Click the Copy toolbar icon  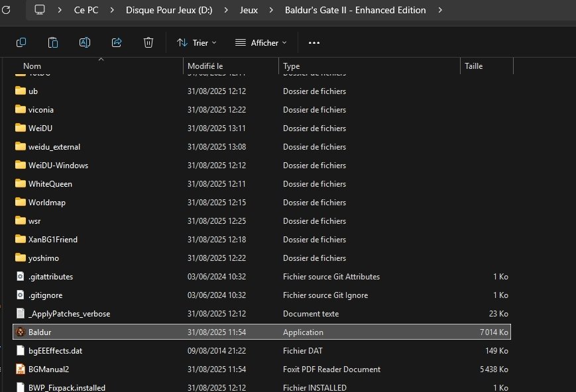point(21,42)
